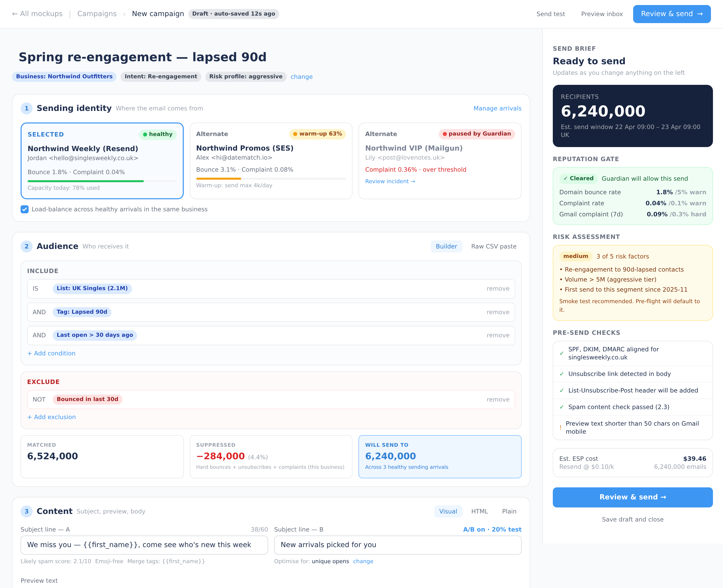Toggle the A/B on 20% test switch
Screen dimensions: 723x588
492,530
